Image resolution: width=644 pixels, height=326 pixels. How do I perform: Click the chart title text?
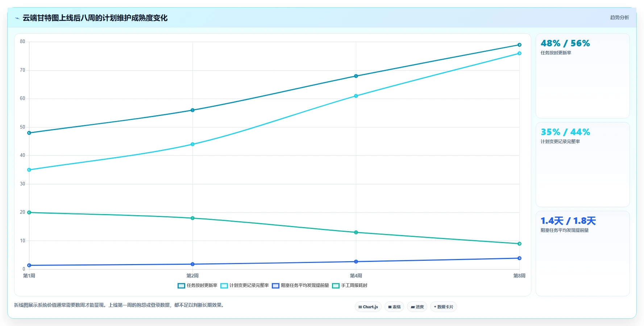pos(95,18)
